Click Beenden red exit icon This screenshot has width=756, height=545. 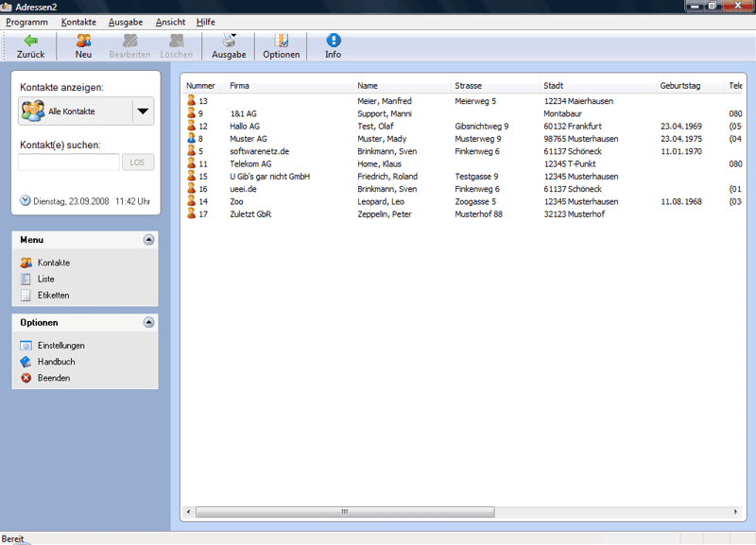[26, 378]
